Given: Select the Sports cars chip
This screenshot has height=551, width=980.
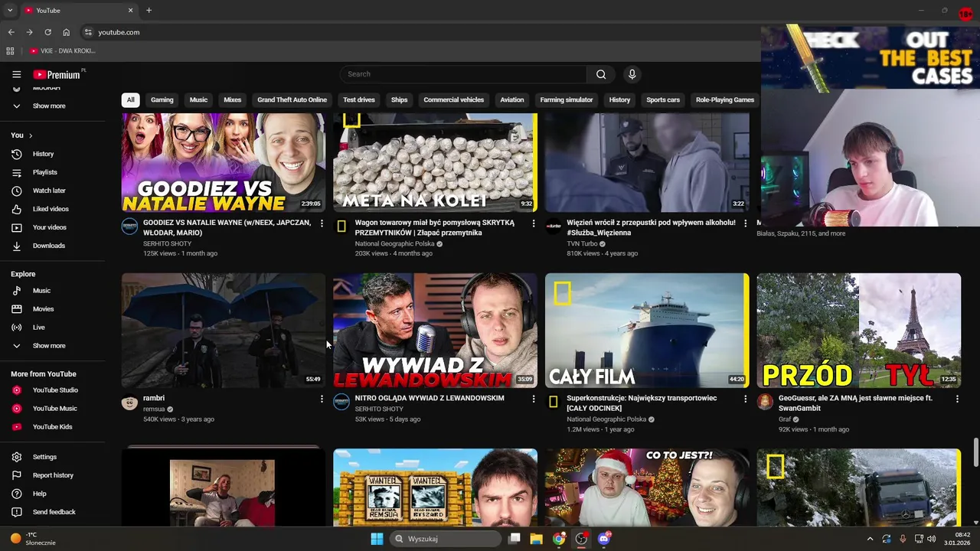Looking at the screenshot, I should [663, 99].
